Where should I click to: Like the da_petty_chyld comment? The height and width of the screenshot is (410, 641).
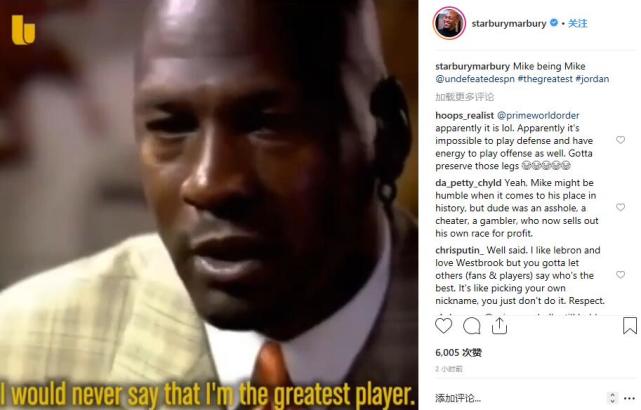click(x=620, y=207)
